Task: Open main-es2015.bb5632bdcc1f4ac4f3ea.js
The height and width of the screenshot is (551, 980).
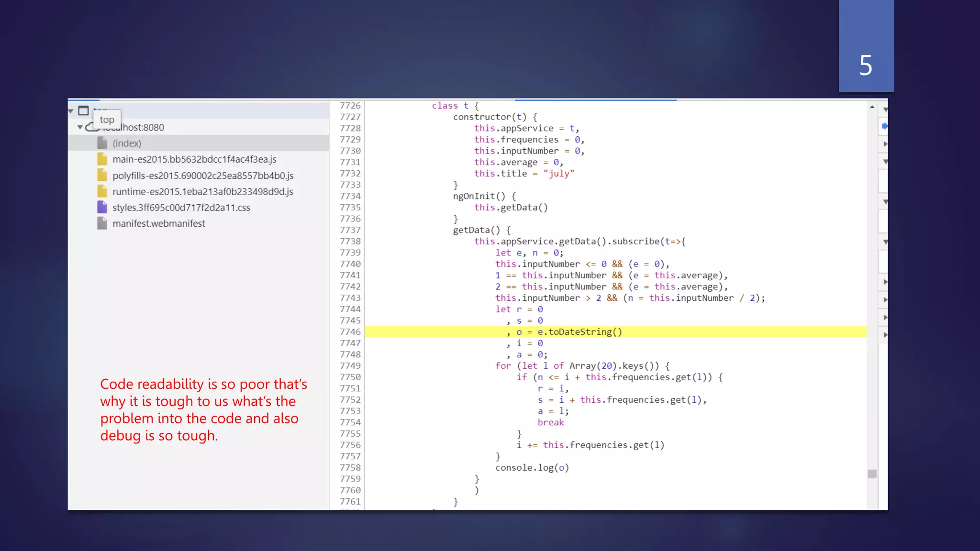Action: pyautogui.click(x=194, y=159)
